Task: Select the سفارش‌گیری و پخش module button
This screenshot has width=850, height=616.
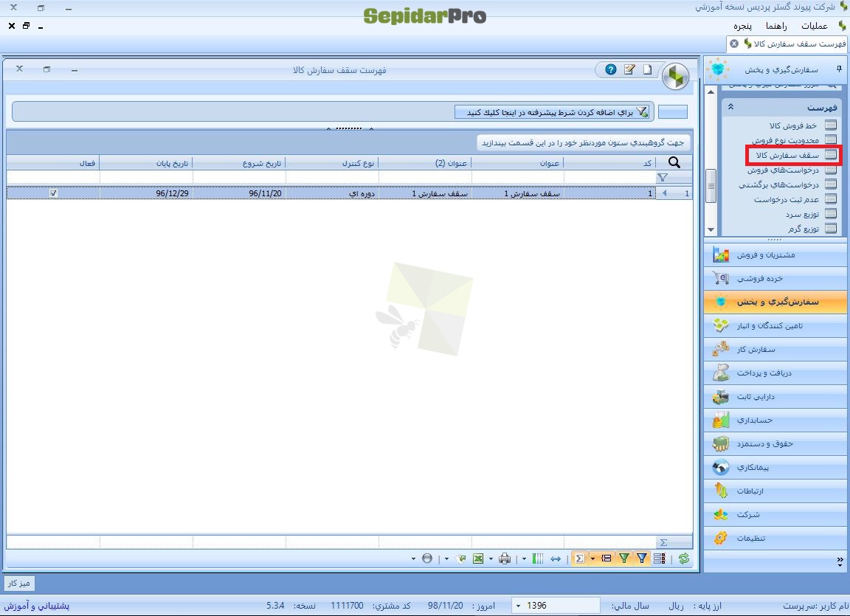Action: [x=775, y=302]
